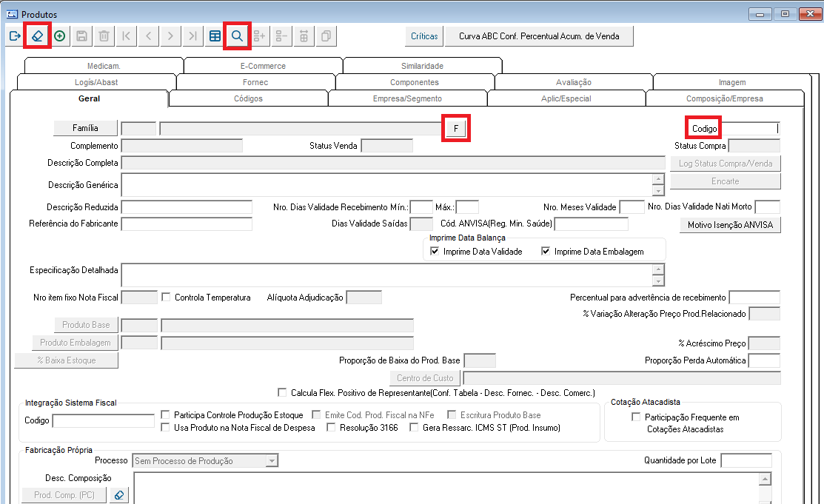Click Percentual para advertência de recebimento field

coord(754,298)
